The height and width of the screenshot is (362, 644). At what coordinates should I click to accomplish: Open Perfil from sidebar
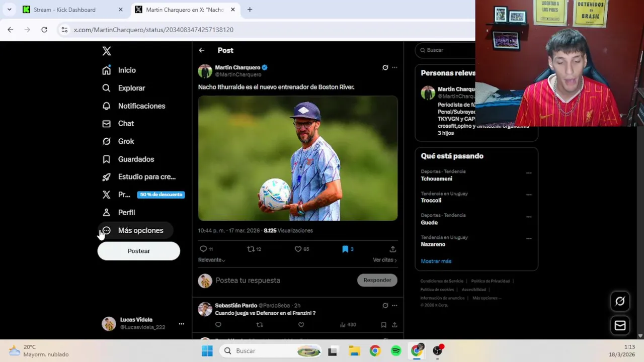119,213
